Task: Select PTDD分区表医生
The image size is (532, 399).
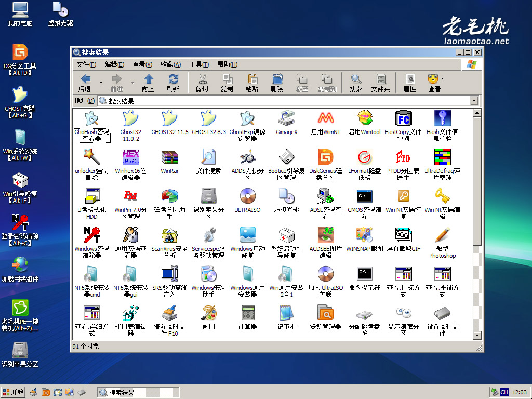Action: (x=403, y=165)
